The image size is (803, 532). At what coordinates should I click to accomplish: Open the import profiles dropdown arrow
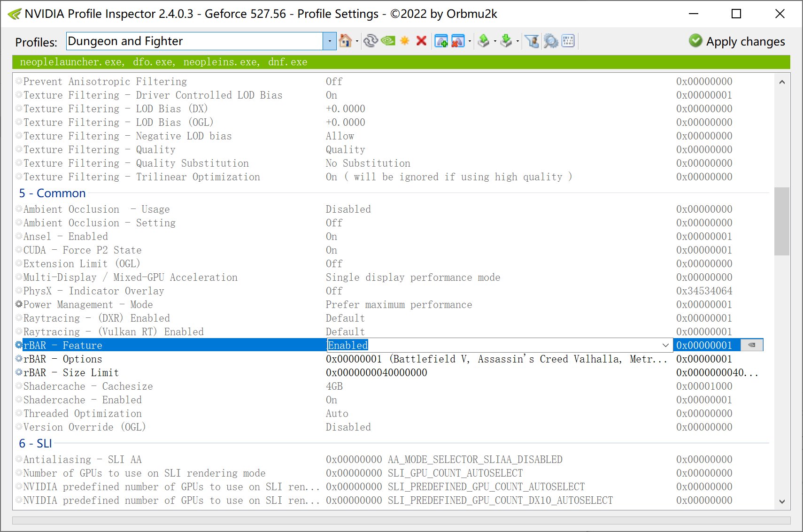517,41
